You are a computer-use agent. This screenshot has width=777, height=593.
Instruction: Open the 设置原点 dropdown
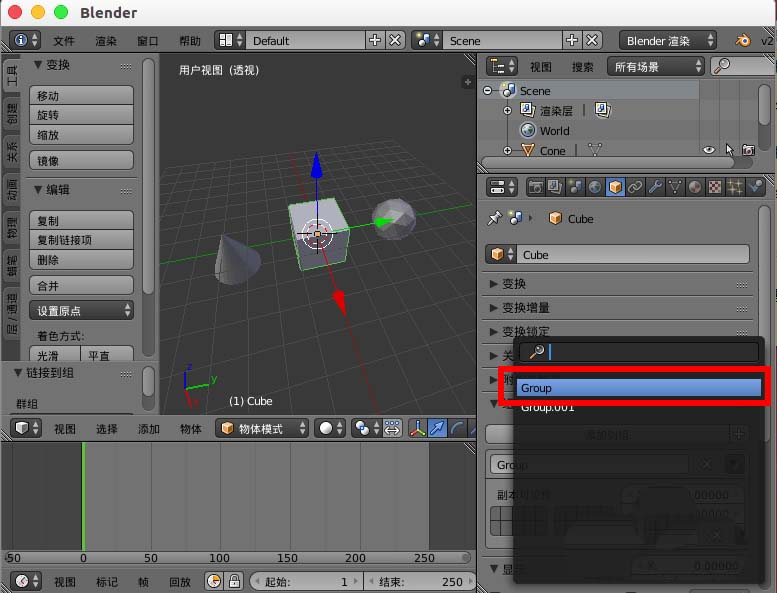click(x=81, y=311)
